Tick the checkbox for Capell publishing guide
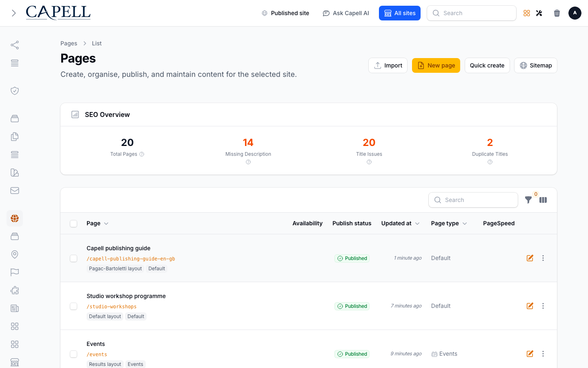 coord(73,258)
